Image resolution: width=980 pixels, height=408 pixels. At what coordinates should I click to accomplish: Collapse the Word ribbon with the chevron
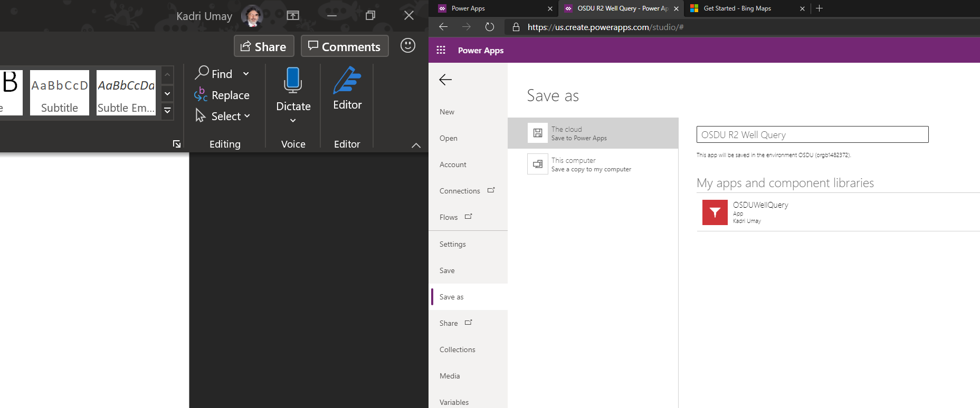(416, 145)
